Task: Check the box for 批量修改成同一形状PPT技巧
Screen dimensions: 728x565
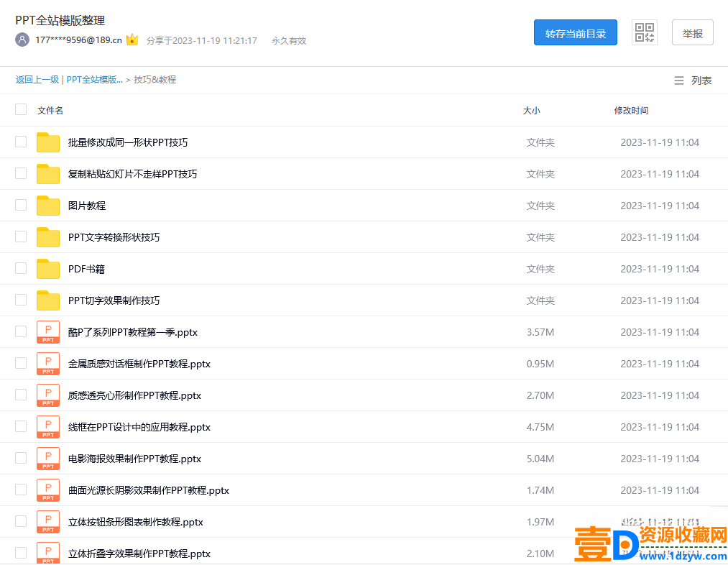Action: coord(21,142)
